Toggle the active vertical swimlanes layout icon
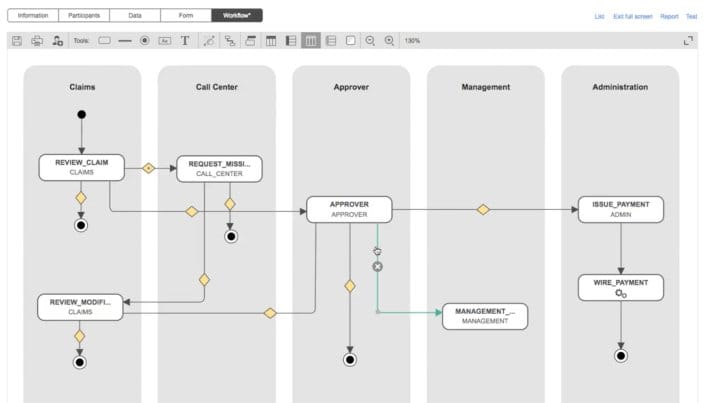Image resolution: width=705 pixels, height=403 pixels. tap(311, 40)
